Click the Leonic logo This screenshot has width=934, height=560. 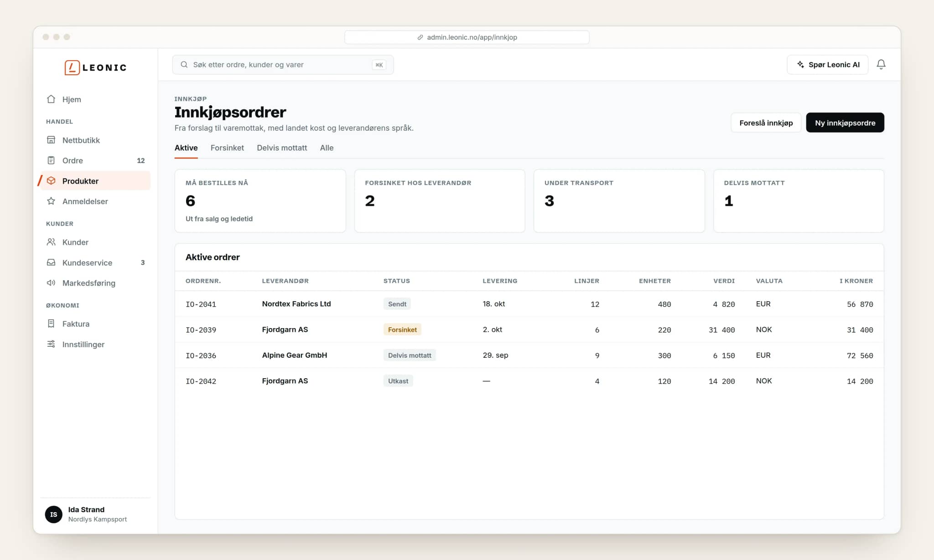point(95,67)
